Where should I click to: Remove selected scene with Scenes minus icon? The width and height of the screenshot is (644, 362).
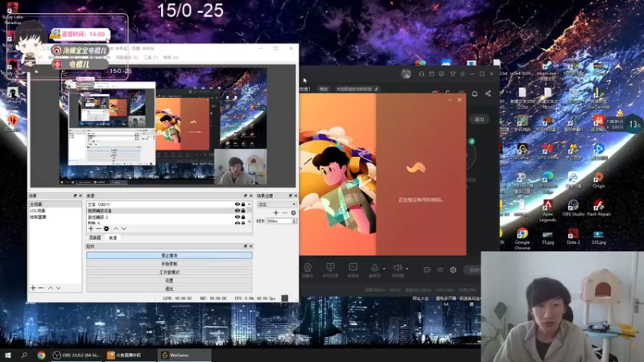(x=41, y=288)
